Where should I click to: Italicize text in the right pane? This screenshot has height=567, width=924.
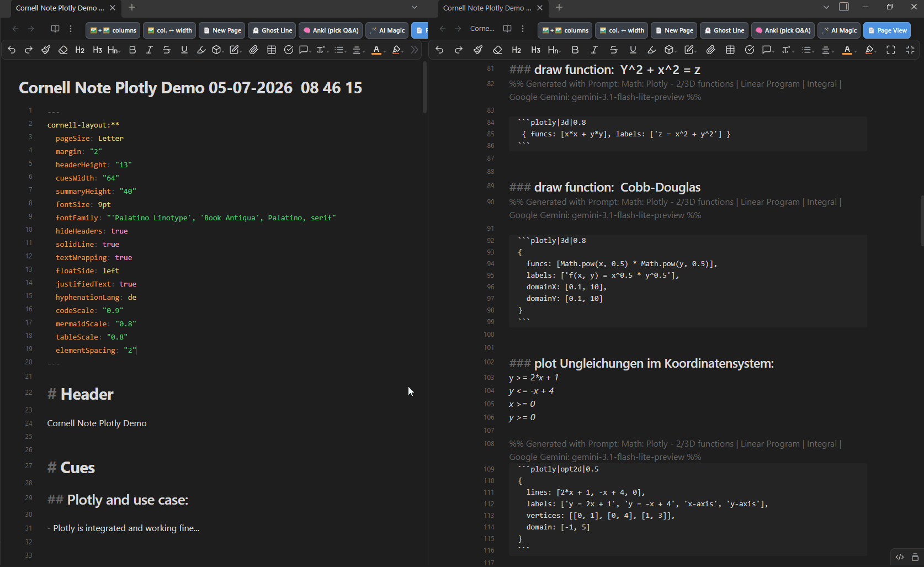coord(594,50)
